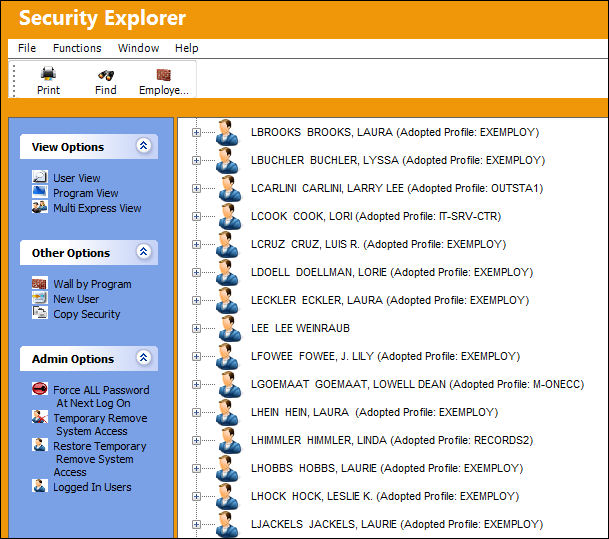The image size is (609, 539).
Task: Click the user icon for LEE WEINRAUB
Action: [x=229, y=329]
